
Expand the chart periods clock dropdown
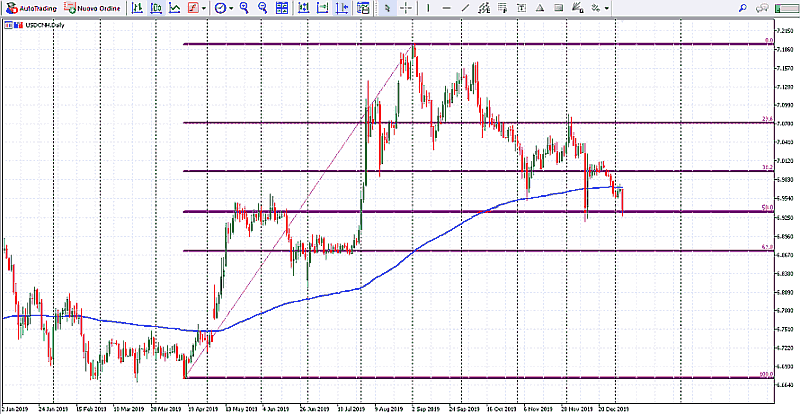231,8
